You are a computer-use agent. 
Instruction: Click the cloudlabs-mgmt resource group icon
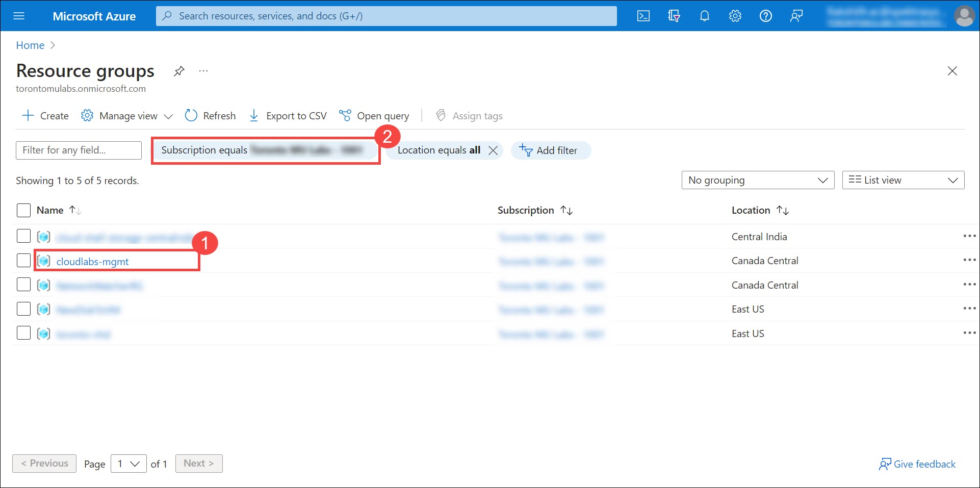[44, 261]
